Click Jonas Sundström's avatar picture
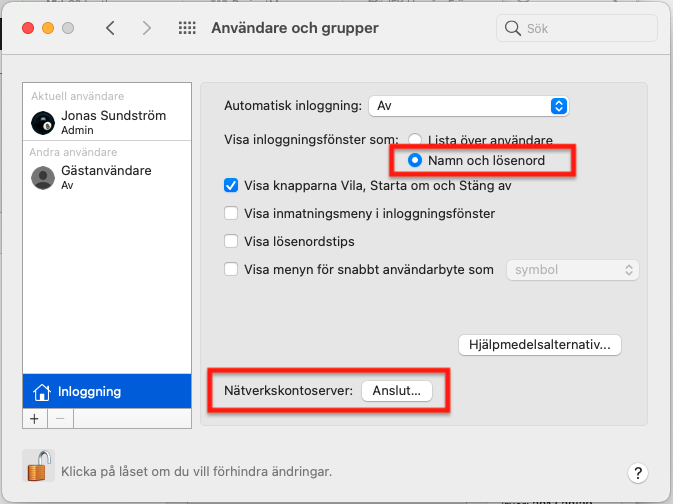673x504 pixels. click(43, 123)
